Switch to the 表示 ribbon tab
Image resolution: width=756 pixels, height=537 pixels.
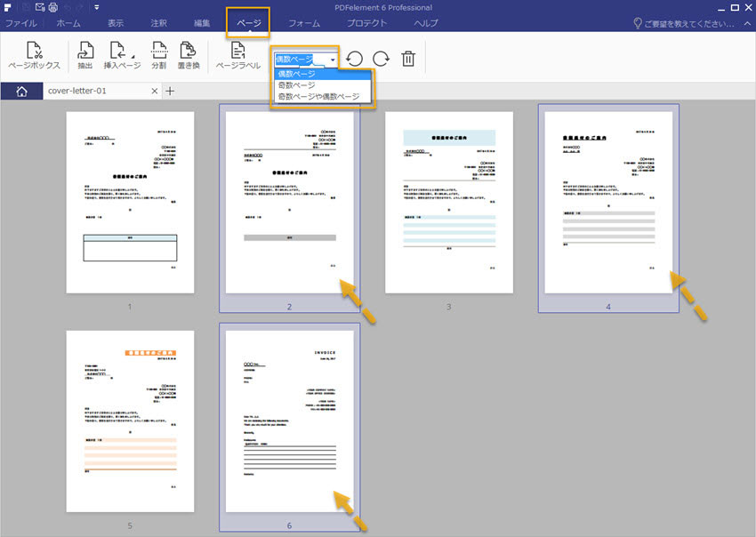pos(116,23)
